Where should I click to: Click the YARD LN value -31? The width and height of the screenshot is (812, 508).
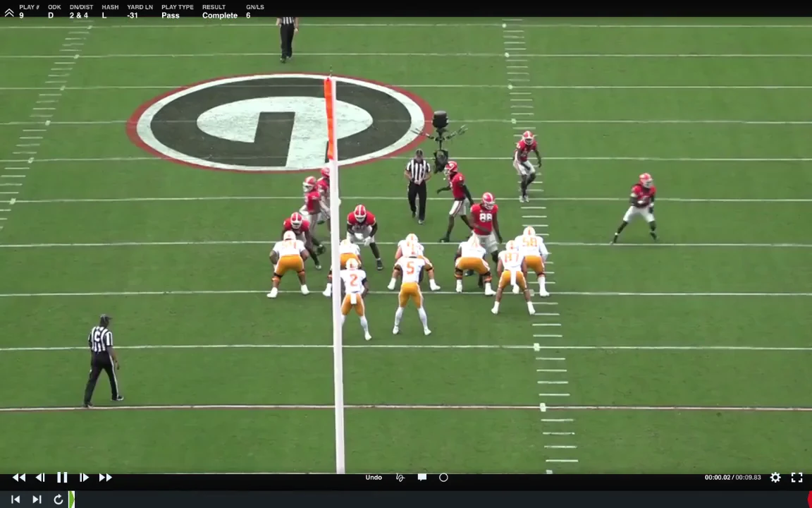tap(133, 16)
